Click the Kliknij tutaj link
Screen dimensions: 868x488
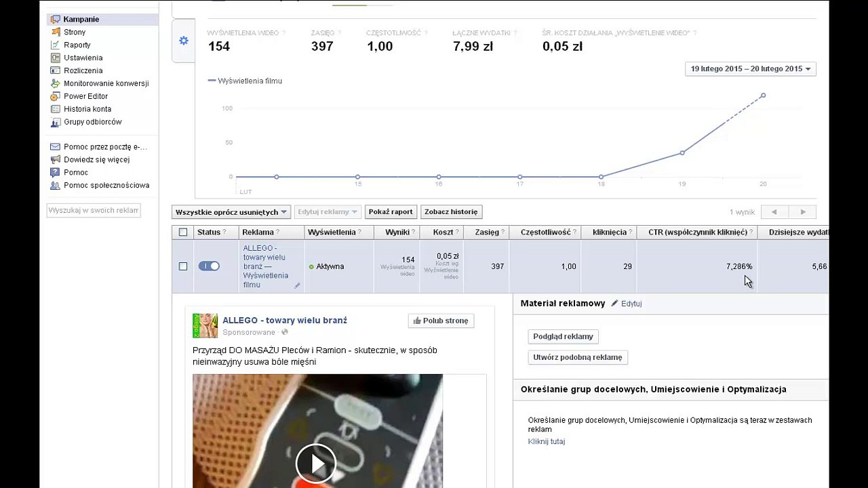pos(547,442)
